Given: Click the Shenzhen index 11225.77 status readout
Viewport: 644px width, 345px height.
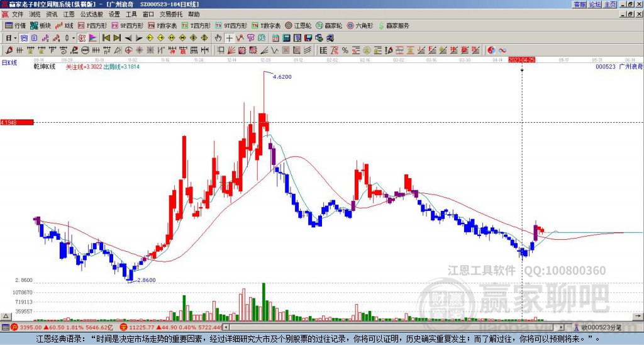Looking at the screenshot, I should click(172, 327).
